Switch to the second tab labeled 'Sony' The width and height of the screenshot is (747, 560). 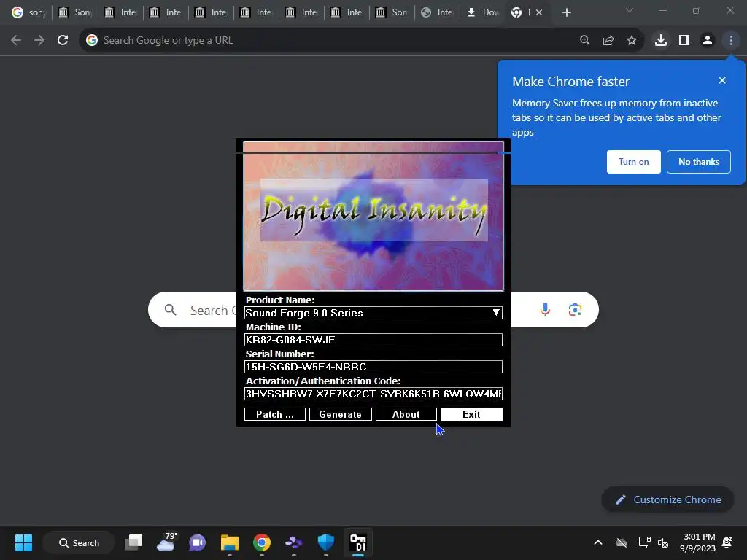click(75, 12)
